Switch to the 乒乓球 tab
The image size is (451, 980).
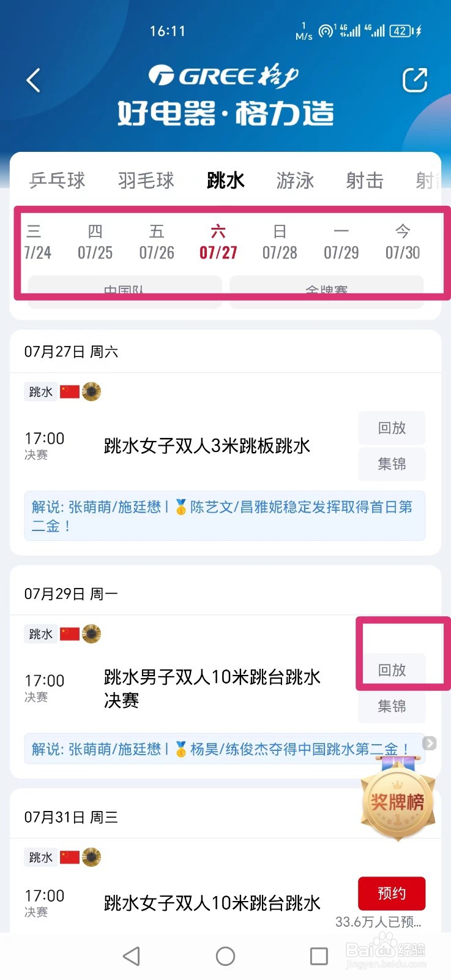(x=58, y=181)
